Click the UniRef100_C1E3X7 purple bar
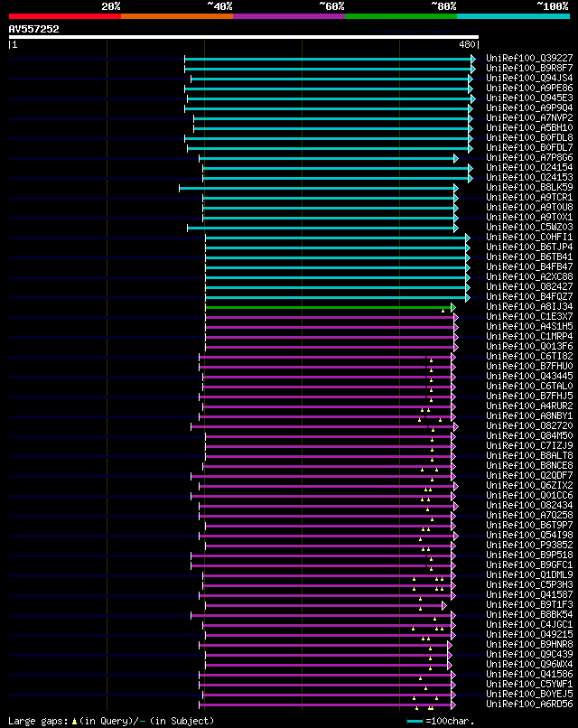578x728 pixels. pyautogui.click(x=331, y=318)
